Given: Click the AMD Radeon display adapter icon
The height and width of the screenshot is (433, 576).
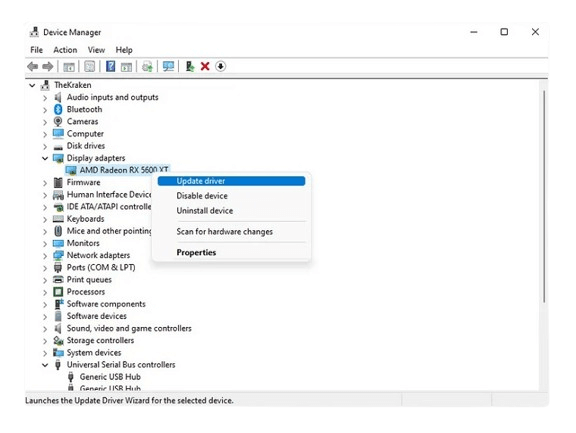Looking at the screenshot, I should coord(71,170).
